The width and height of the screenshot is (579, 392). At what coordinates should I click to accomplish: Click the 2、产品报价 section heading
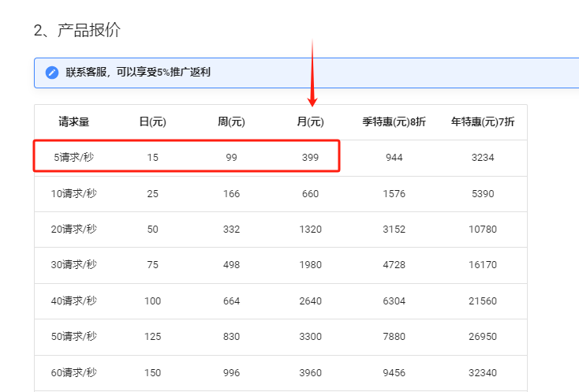tap(77, 30)
